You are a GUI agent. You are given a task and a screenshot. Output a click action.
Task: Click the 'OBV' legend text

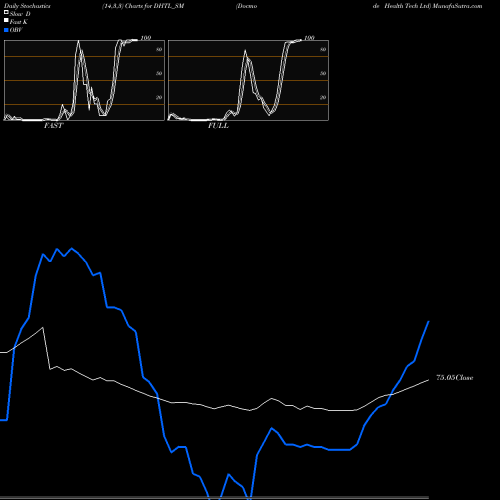16,30
